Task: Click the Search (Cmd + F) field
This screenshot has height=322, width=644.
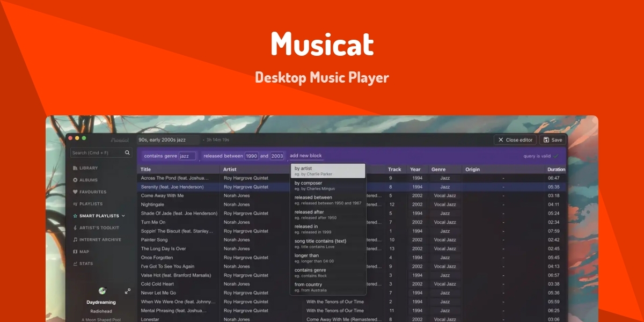Action: point(101,153)
